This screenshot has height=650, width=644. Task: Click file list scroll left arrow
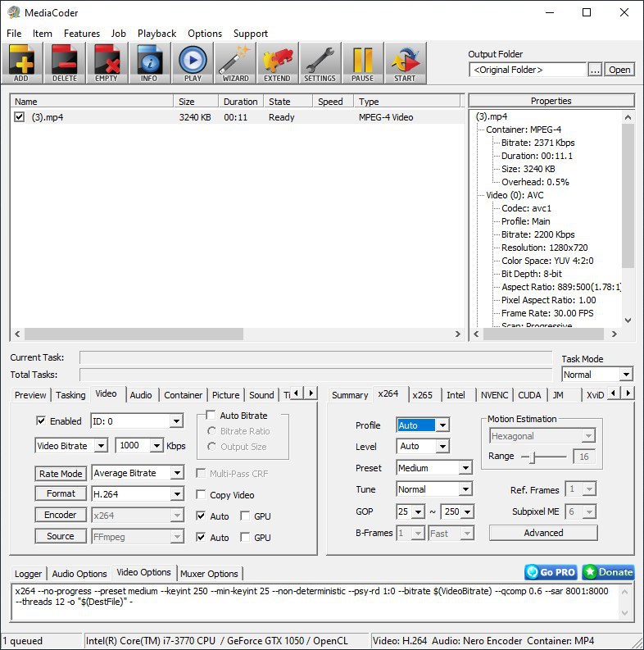(x=17, y=334)
